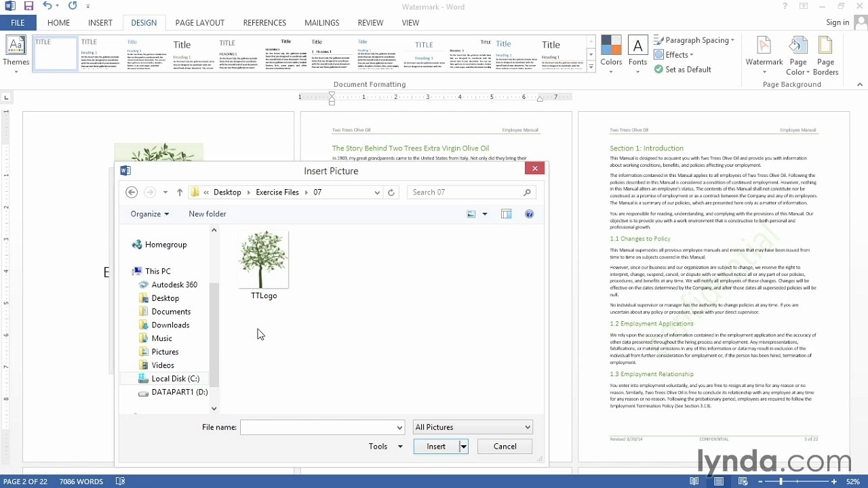Switch to the REFERENCES tab
This screenshot has height=488, width=868.
click(x=264, y=22)
